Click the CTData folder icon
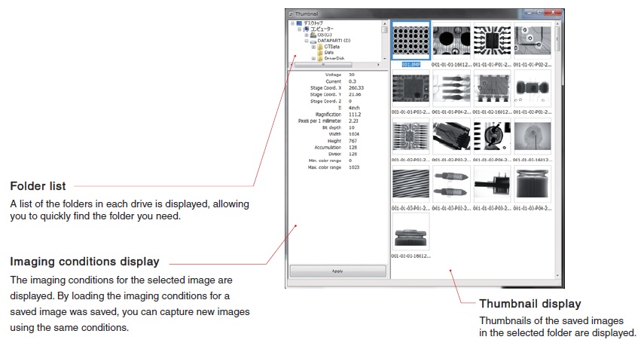Viewport: 644px width, 349px height. click(320, 47)
